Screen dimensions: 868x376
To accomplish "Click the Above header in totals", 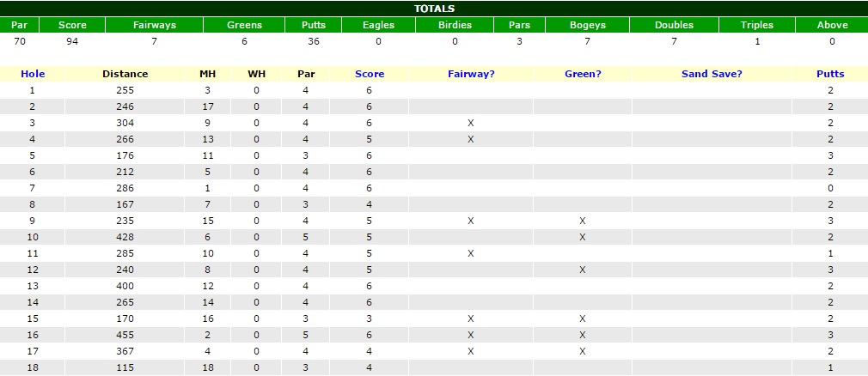I will [832, 25].
